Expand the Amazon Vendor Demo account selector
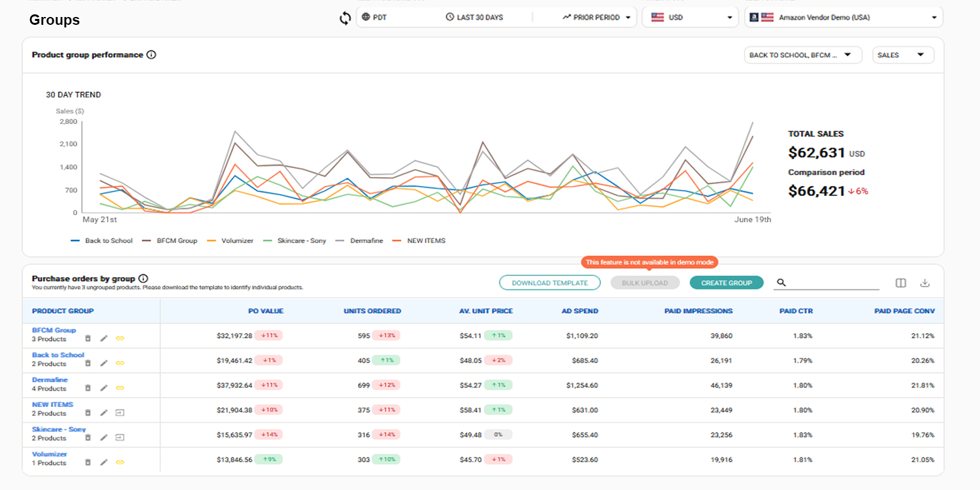980x490 pixels. pos(843,18)
